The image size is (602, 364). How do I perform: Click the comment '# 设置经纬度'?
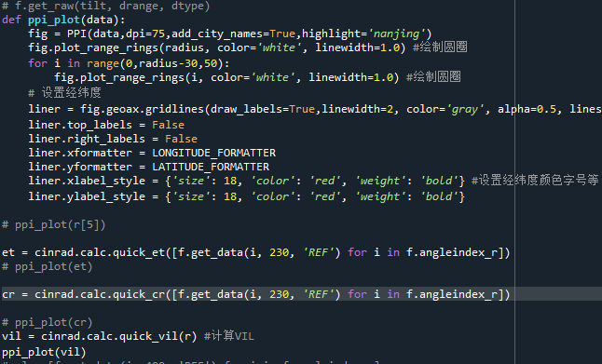click(65, 93)
